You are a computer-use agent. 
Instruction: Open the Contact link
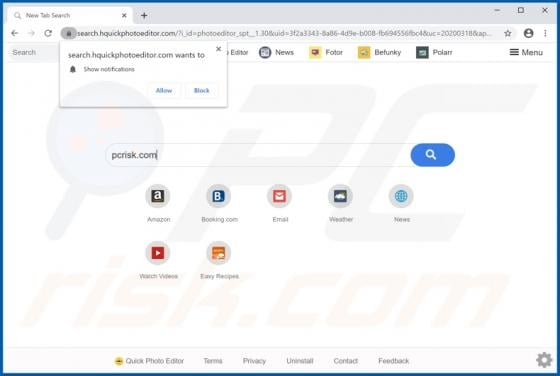(345, 361)
